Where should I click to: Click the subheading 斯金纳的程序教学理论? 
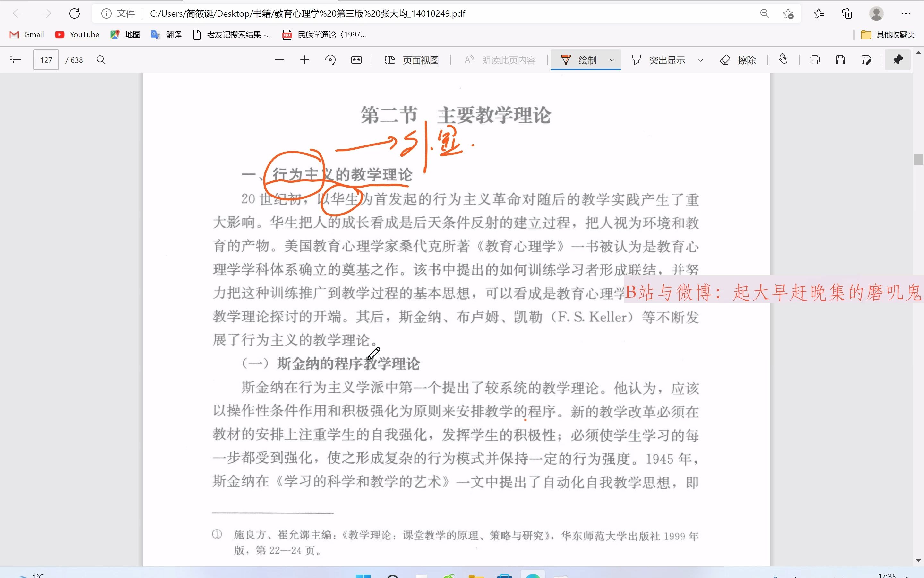[x=348, y=363]
